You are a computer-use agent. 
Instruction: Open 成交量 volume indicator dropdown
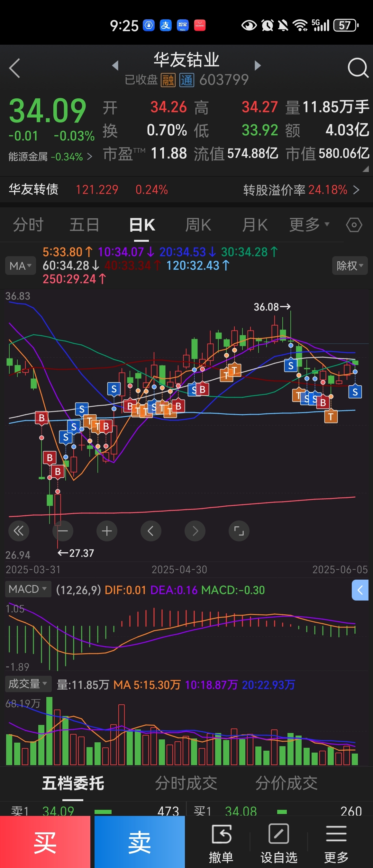[28, 684]
